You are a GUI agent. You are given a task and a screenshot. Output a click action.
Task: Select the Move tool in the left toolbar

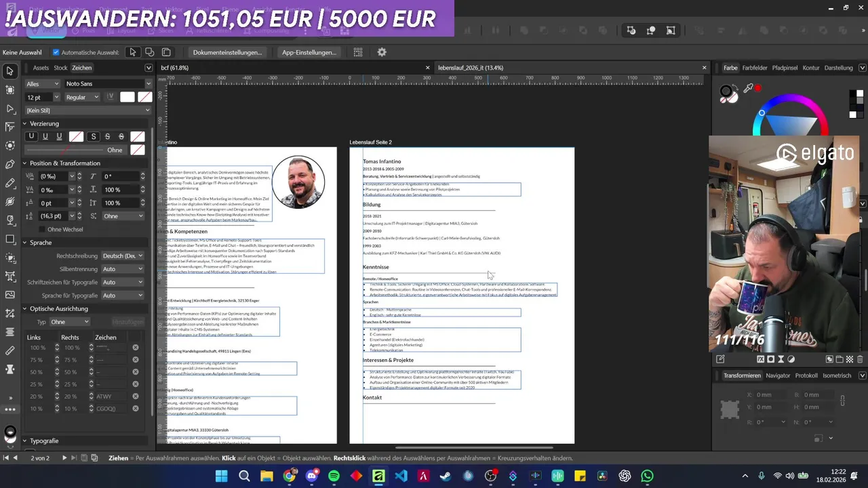point(9,70)
